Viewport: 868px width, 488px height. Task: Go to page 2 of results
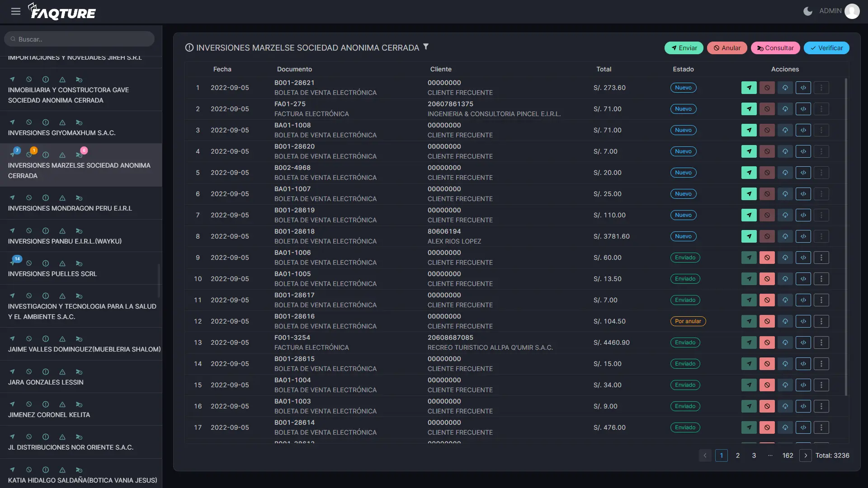click(737, 455)
